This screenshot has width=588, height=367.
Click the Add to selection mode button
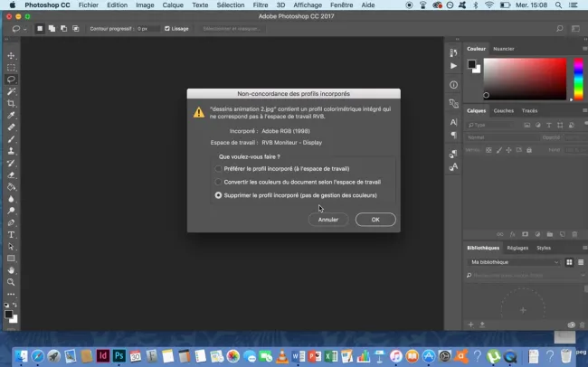point(52,29)
